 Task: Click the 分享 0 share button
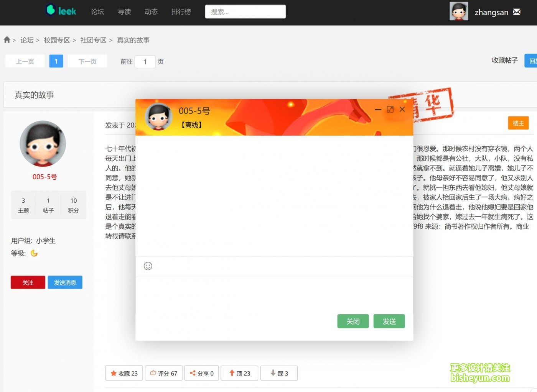pos(202,373)
